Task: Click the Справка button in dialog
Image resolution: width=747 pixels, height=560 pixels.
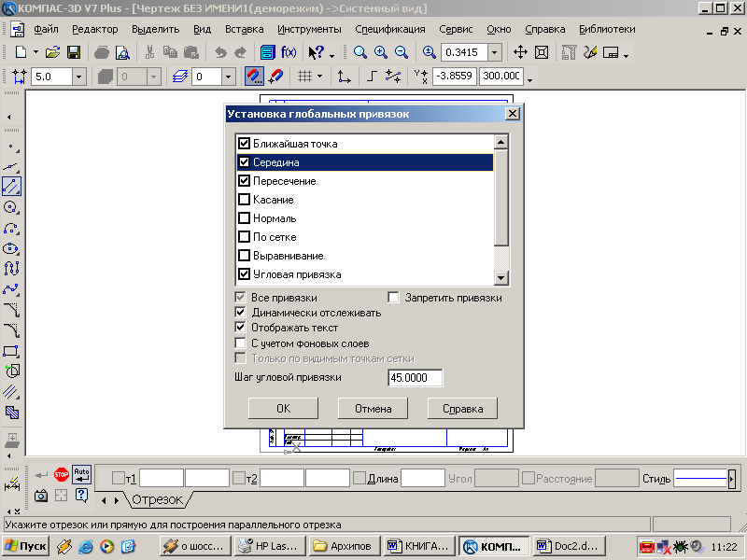Action: click(x=462, y=409)
